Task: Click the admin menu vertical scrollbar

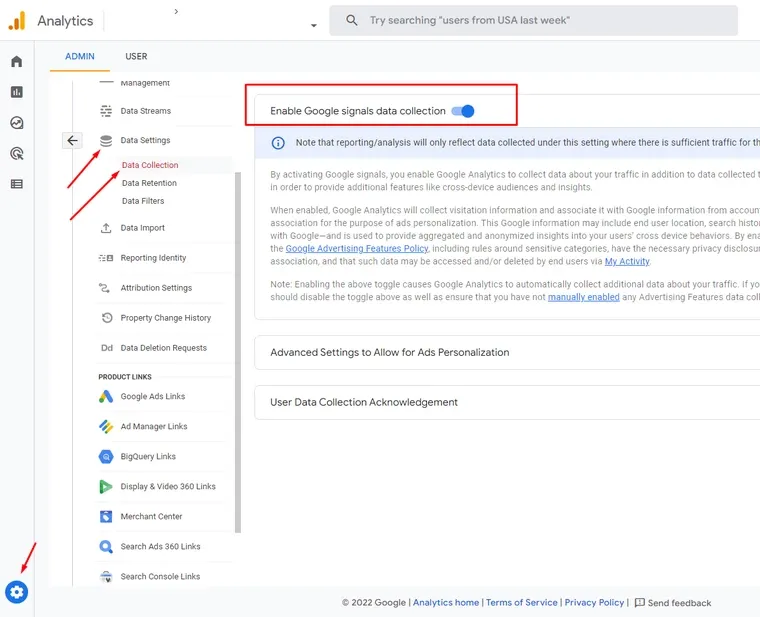Action: click(x=238, y=352)
